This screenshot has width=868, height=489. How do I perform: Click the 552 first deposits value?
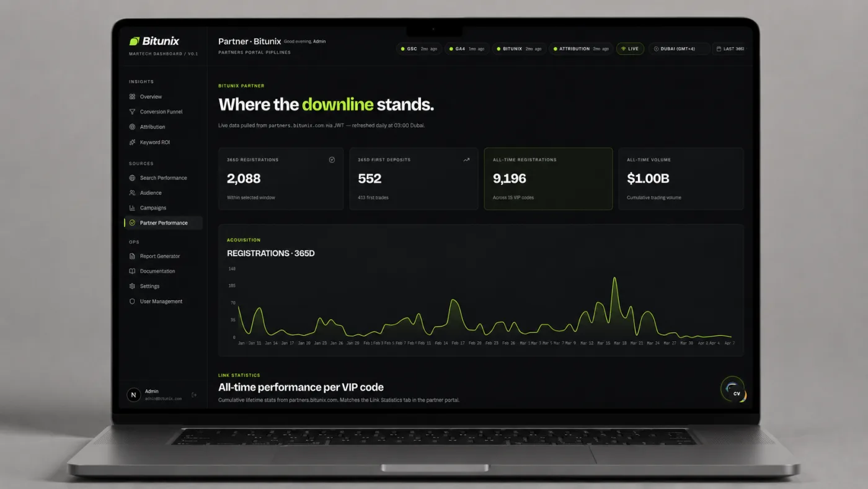370,179
